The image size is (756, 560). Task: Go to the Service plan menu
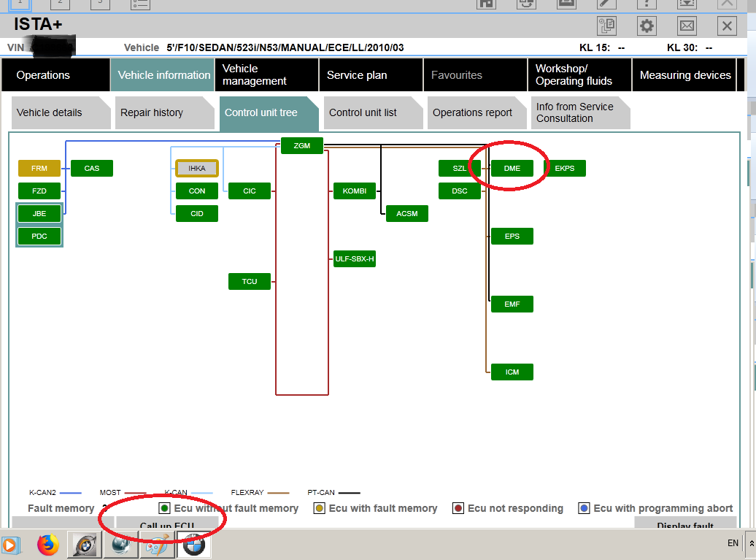click(x=357, y=75)
